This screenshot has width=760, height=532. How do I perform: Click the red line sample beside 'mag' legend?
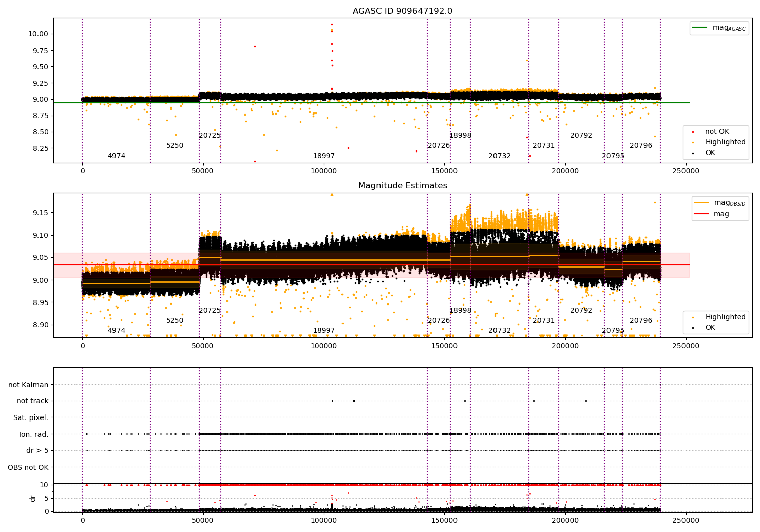tap(702, 214)
